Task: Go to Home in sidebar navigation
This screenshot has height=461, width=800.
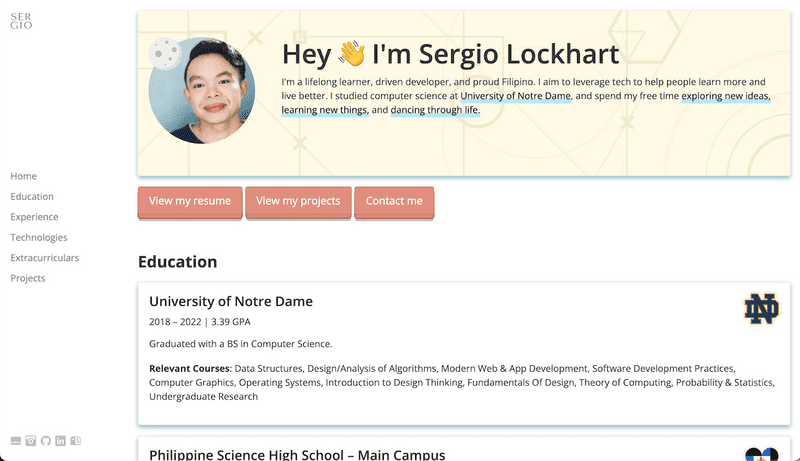Action: 23,176
